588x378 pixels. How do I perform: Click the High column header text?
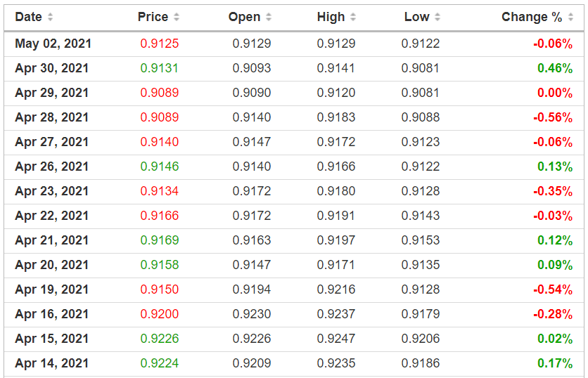[x=331, y=17]
